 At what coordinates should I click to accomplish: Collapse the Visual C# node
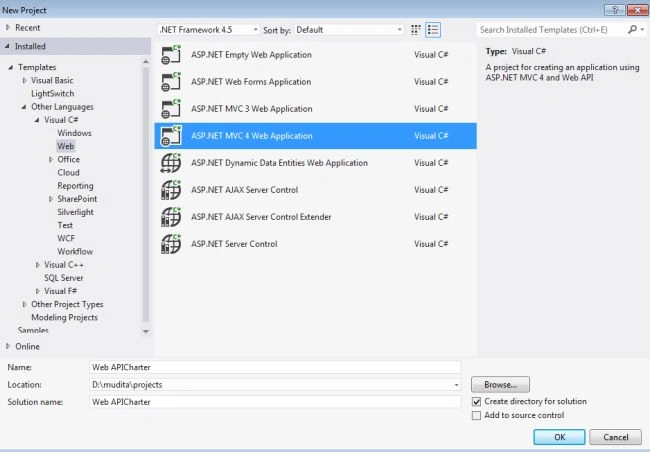coord(37,120)
